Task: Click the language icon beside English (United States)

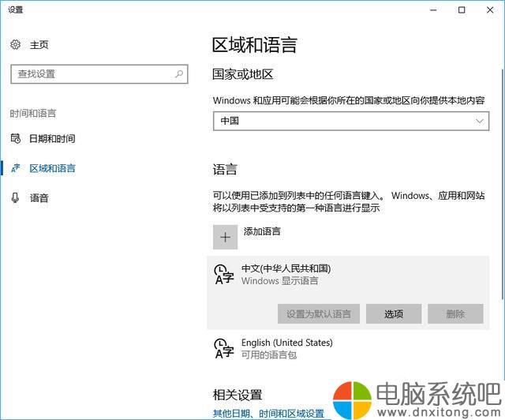Action: 224,348
